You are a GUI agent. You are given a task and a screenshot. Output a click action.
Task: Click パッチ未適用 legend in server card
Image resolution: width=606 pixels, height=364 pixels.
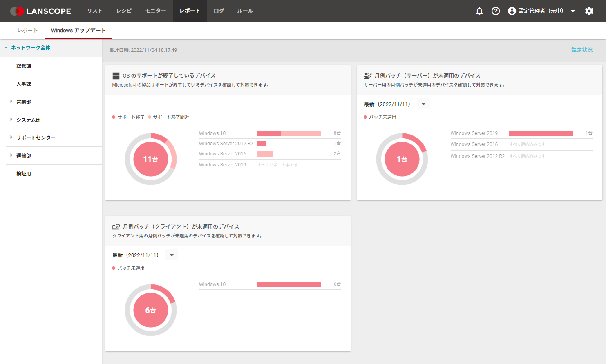(380, 117)
